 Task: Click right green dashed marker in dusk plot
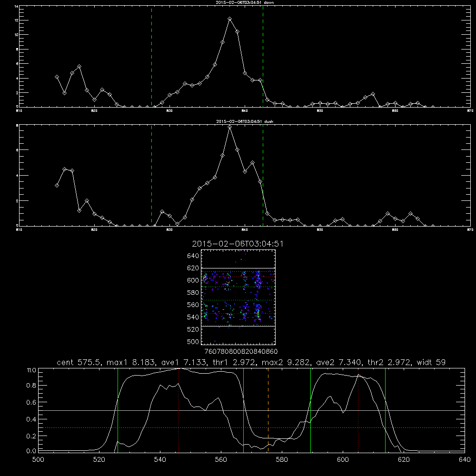pos(263,175)
